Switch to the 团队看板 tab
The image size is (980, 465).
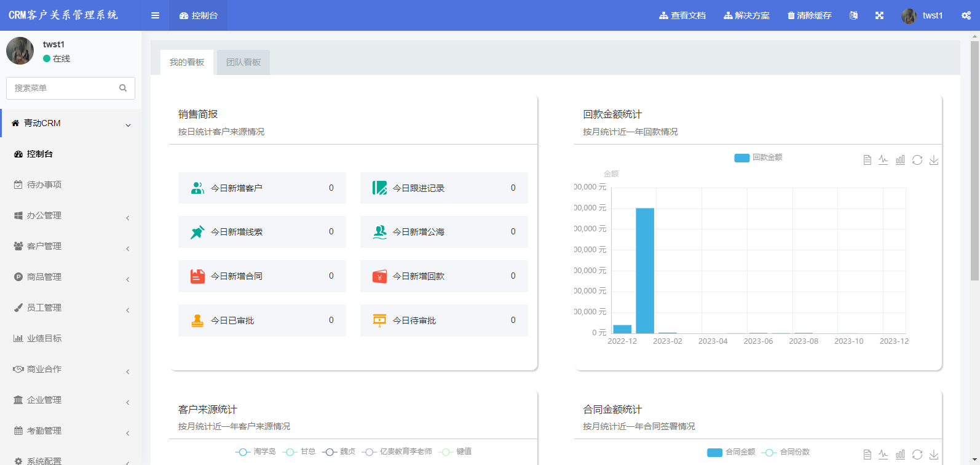pyautogui.click(x=243, y=62)
